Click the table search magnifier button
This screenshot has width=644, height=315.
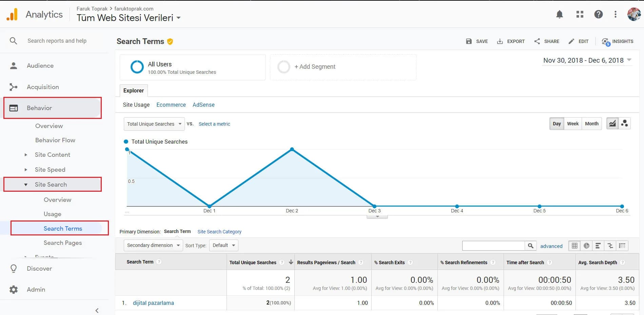click(531, 246)
